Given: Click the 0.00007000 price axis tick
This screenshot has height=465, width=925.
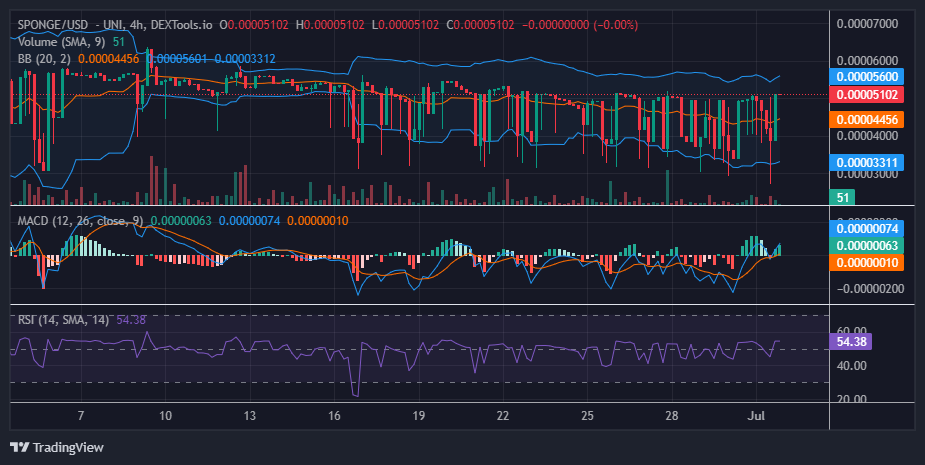Looking at the screenshot, I should [x=867, y=24].
